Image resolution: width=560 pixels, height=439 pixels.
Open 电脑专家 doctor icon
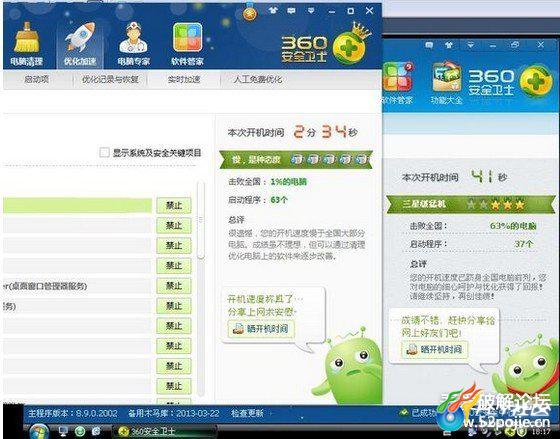133,38
